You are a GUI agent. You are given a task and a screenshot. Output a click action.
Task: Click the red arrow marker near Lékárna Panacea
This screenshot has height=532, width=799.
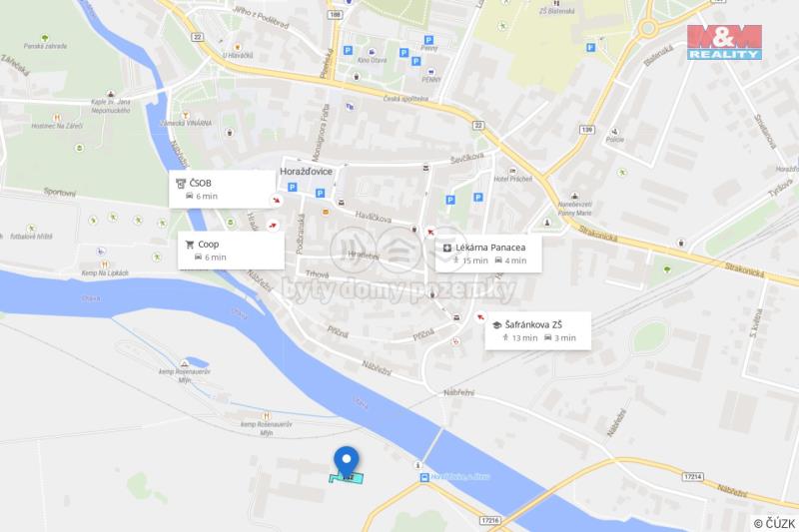click(x=430, y=233)
